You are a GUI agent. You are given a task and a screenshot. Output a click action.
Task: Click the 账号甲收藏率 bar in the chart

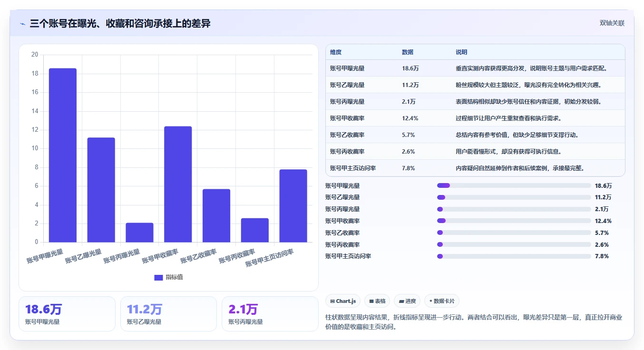tap(178, 184)
